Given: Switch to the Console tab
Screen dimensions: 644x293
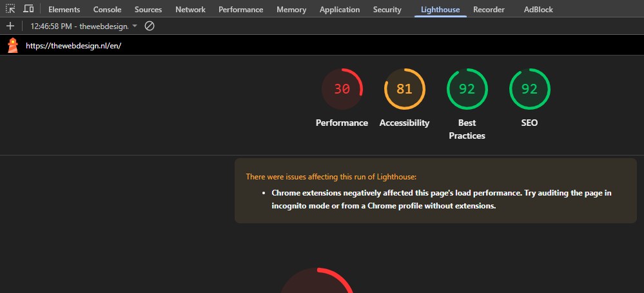Looking at the screenshot, I should (x=107, y=10).
